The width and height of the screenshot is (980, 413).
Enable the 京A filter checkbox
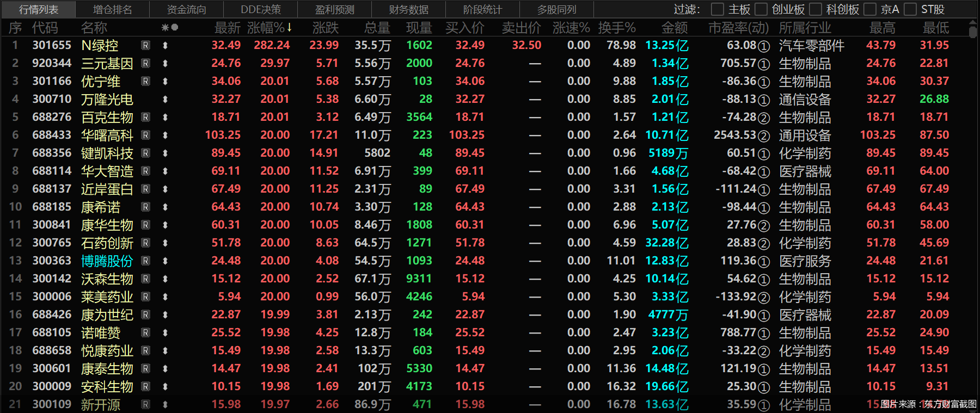click(x=870, y=9)
